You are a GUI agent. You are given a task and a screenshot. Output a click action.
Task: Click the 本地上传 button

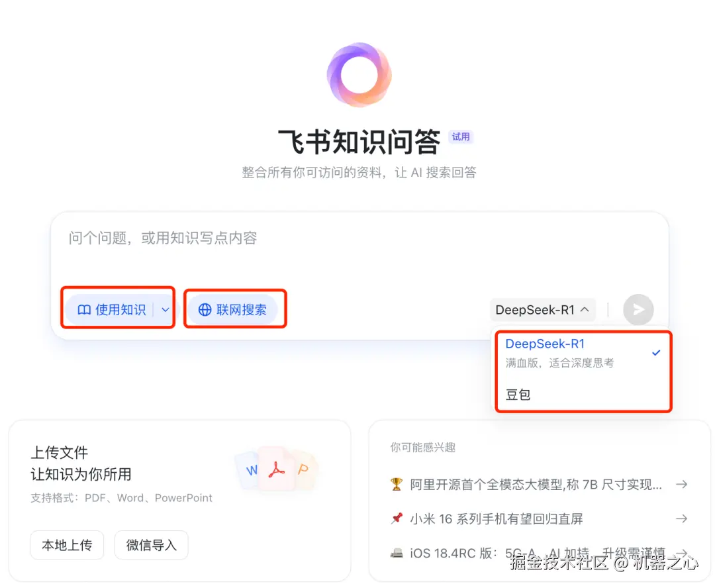(67, 545)
